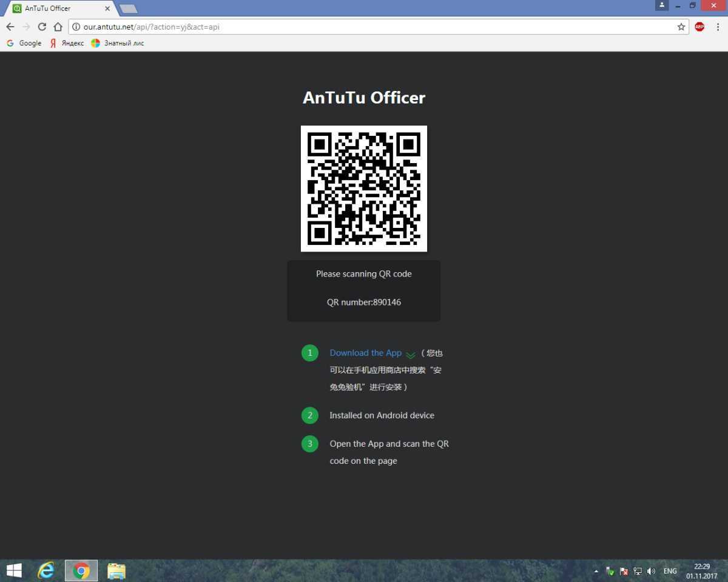Reload the AnTuTu page
This screenshot has width=728, height=582.
click(42, 27)
